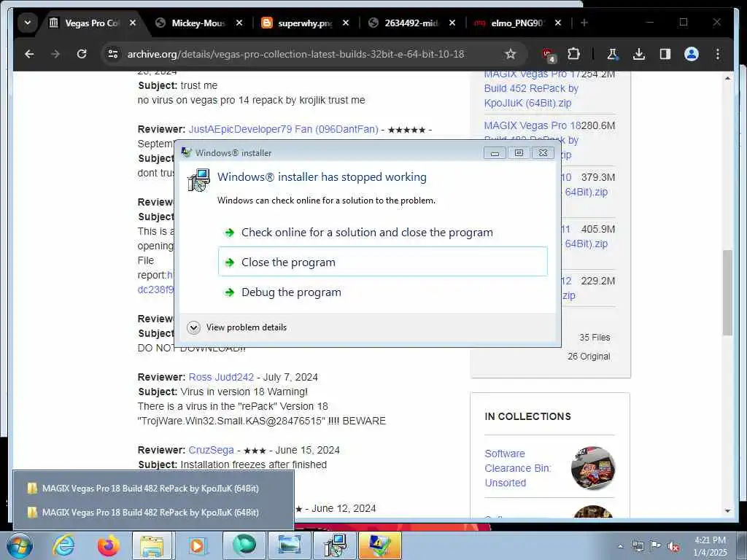Toggle the side panel icon
The width and height of the screenshot is (747, 560).
coord(665,54)
